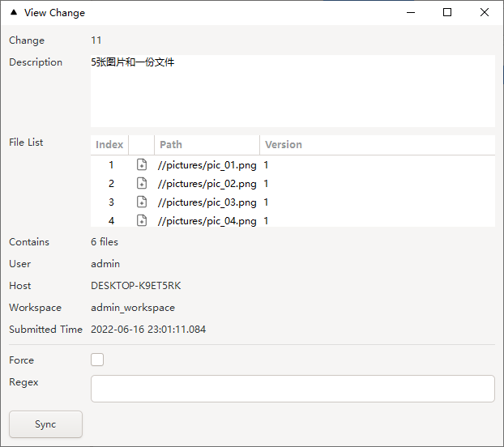Select the //pictures/pic_04.png file path
The image size is (504, 447).
(207, 220)
